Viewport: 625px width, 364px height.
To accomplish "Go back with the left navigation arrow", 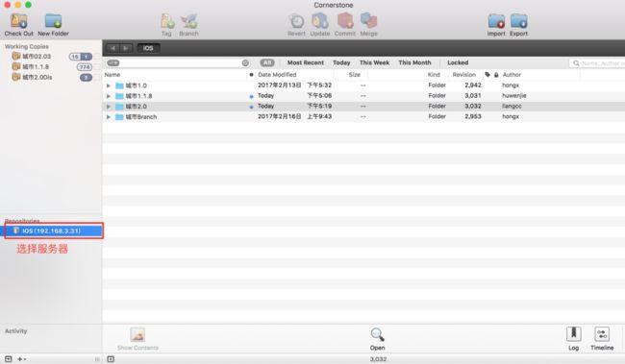I will pyautogui.click(x=112, y=48).
